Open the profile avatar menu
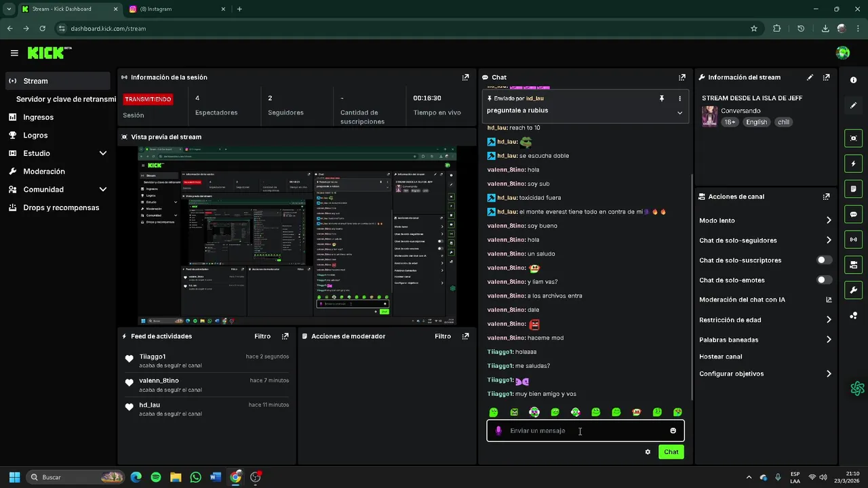The height and width of the screenshot is (488, 868). [x=843, y=53]
